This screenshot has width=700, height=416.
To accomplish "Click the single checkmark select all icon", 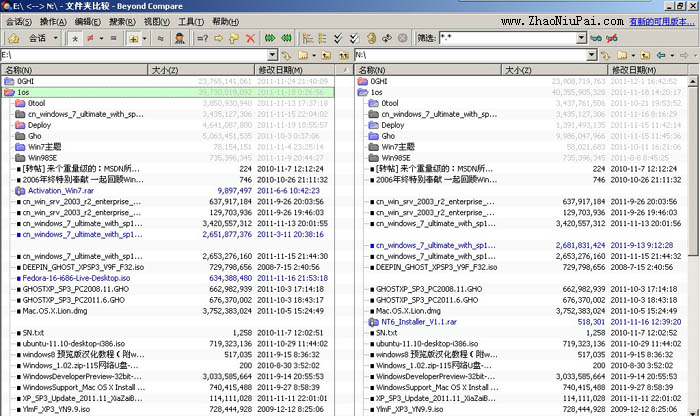I will click(x=338, y=38).
